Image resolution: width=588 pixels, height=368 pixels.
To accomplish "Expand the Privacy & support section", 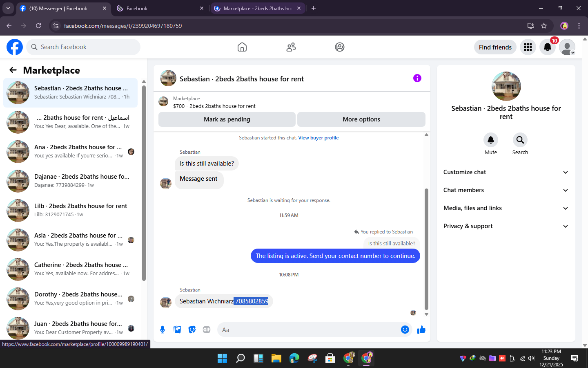I will (x=506, y=226).
